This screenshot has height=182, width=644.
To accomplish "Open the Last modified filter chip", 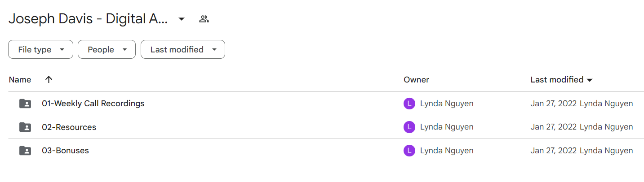I will (183, 49).
